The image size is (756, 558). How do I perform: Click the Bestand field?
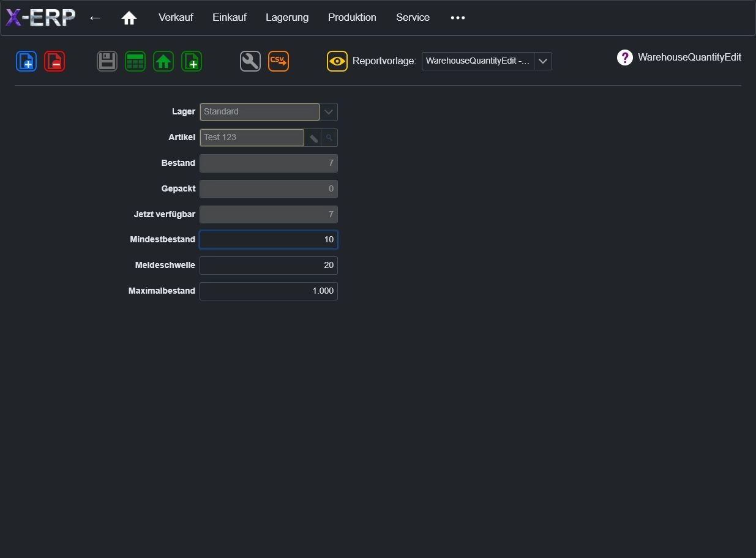(269, 163)
